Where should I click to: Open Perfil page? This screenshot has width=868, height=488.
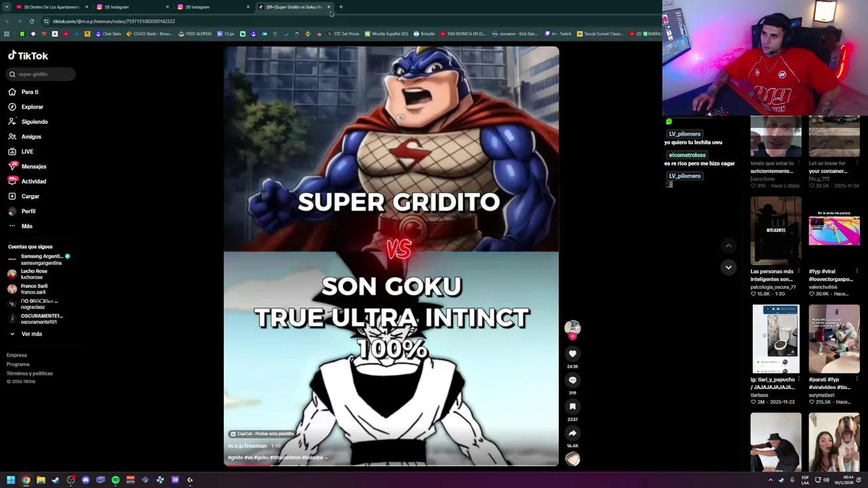pos(22,211)
